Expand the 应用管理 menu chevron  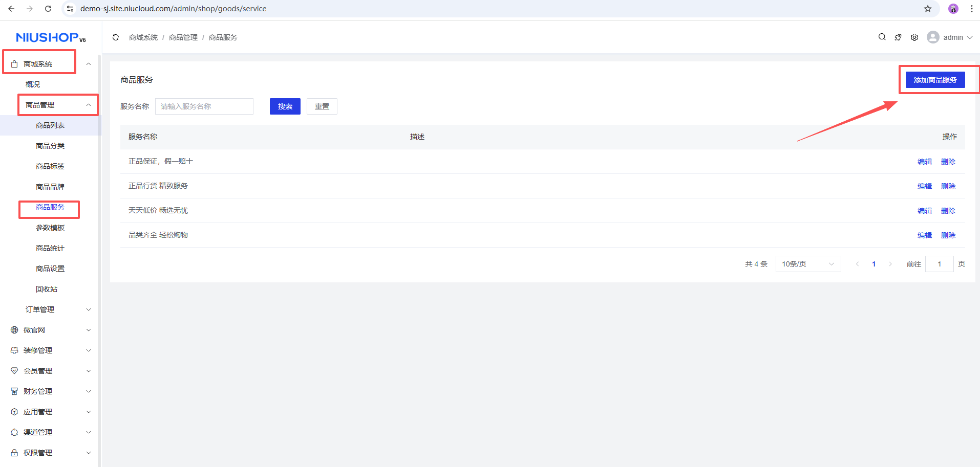tap(89, 412)
